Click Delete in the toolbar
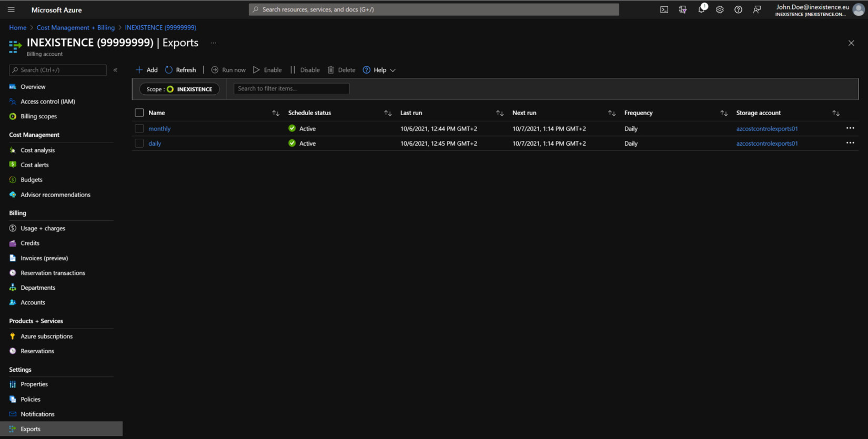 point(341,70)
